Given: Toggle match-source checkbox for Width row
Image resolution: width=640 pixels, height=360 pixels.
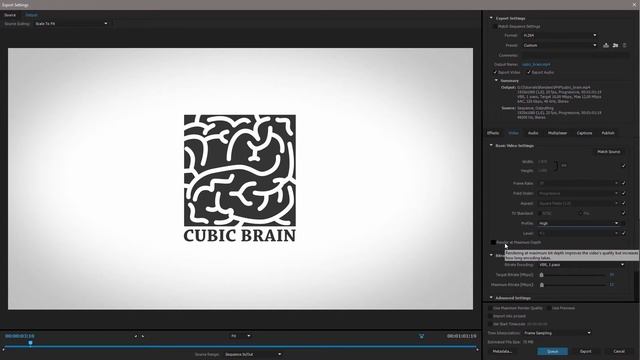Looking at the screenshot, I should 623,166.
